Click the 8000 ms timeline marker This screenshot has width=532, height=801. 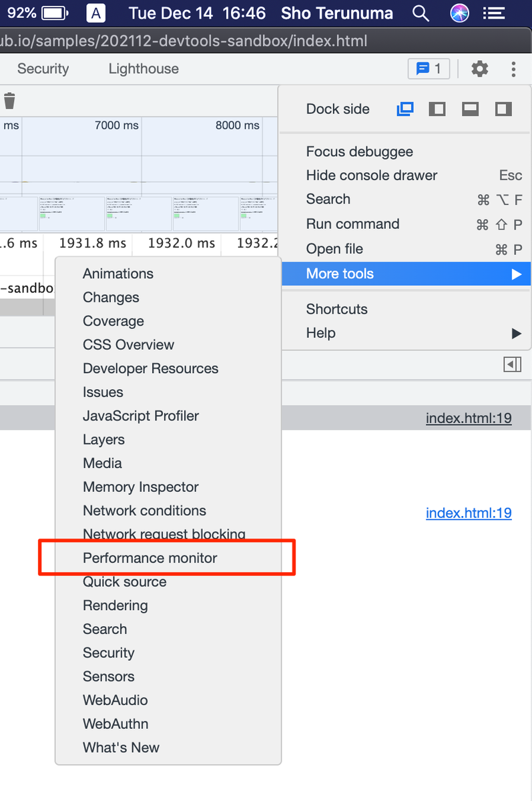(238, 125)
